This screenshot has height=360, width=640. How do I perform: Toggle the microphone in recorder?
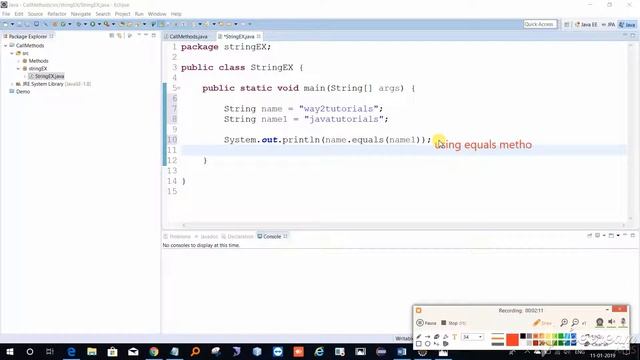click(x=623, y=322)
